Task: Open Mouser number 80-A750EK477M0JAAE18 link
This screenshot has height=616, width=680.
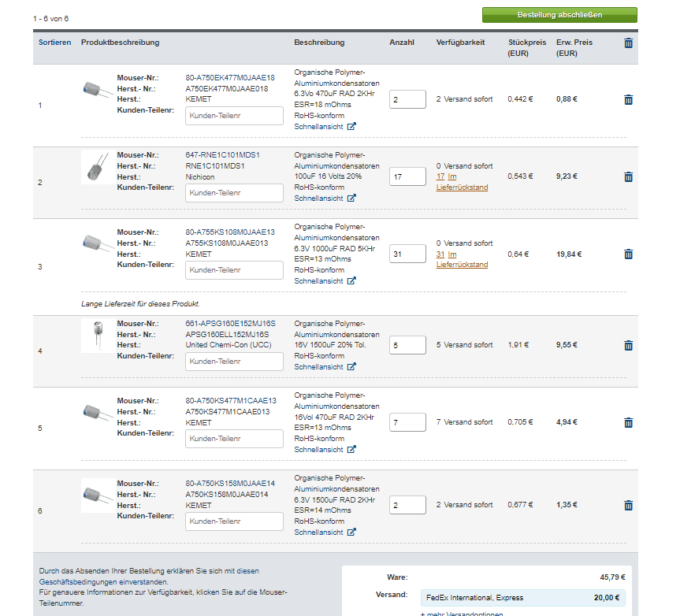Action: (x=230, y=78)
